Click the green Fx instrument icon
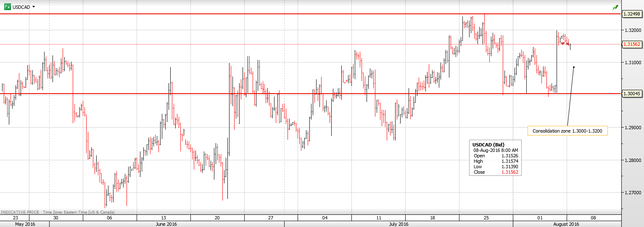644x227 pixels. (x=7, y=7)
